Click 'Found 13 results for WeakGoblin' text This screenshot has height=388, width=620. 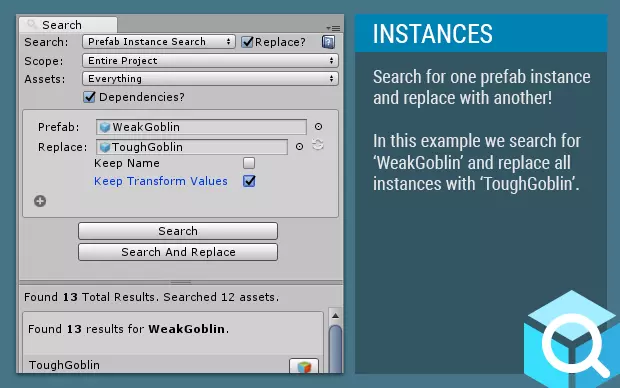click(x=129, y=329)
